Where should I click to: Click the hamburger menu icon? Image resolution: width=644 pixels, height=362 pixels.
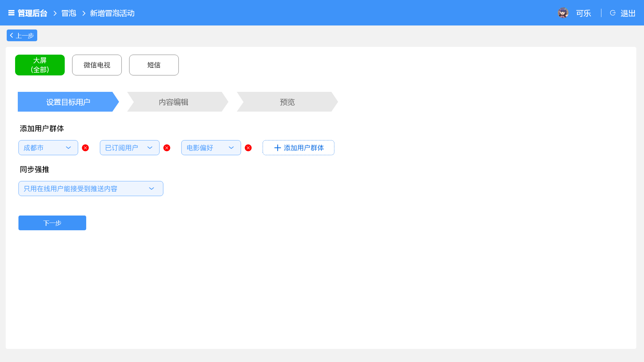[11, 13]
